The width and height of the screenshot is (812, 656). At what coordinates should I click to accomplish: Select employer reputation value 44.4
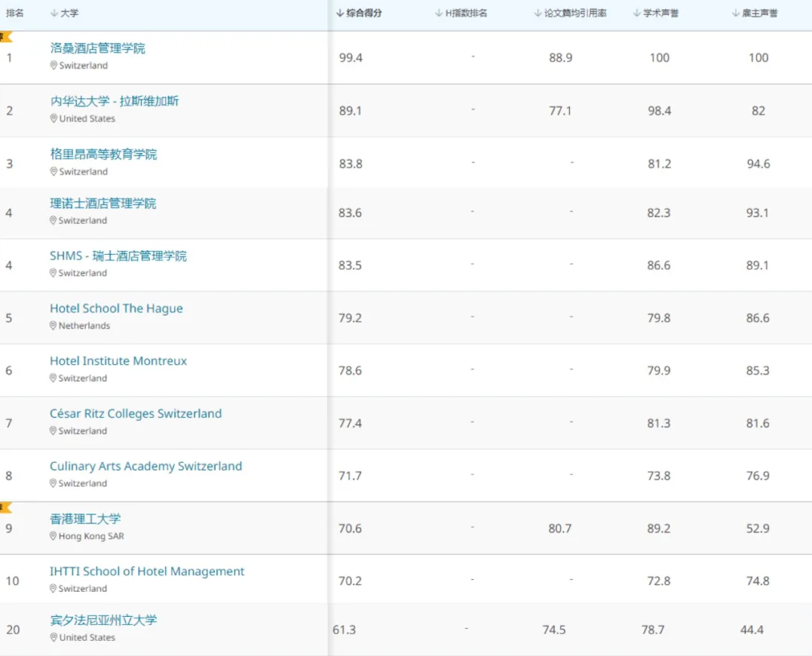point(752,630)
